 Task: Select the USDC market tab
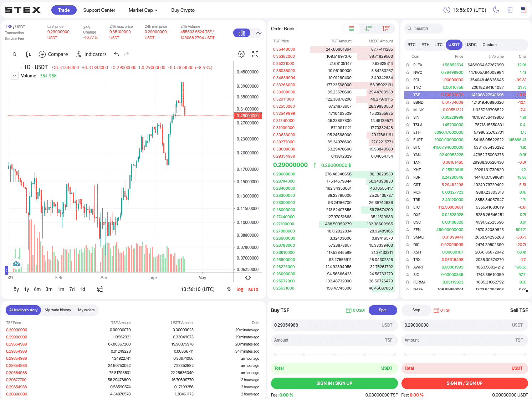471,45
